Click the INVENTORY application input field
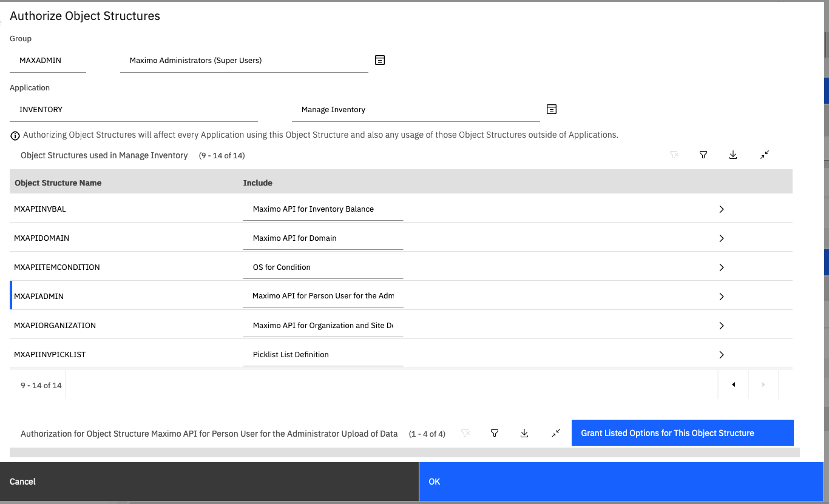The image size is (829, 504). click(134, 110)
